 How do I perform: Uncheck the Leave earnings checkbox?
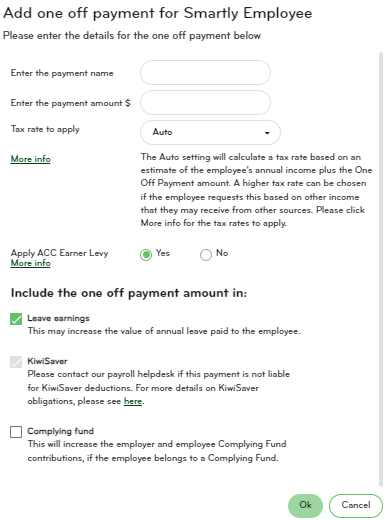[16, 319]
